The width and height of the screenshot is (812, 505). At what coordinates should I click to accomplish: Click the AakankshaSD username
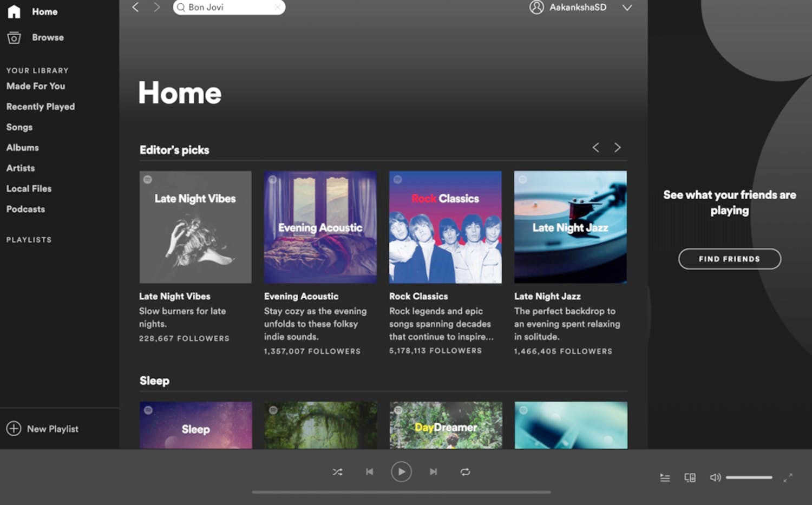click(578, 8)
